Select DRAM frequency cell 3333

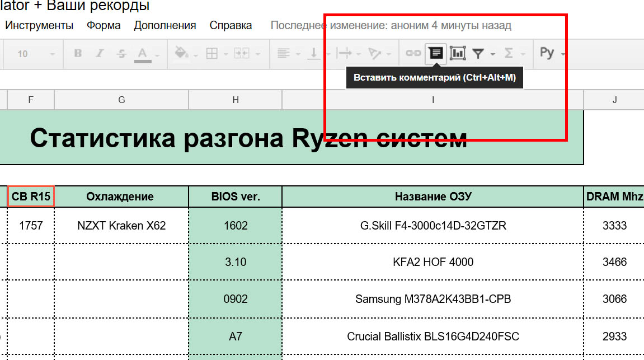click(x=614, y=226)
